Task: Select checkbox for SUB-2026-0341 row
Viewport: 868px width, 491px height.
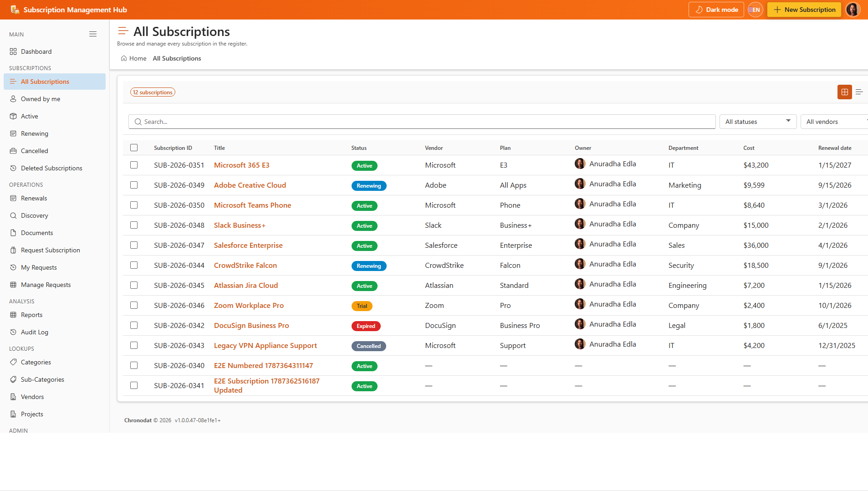Action: point(134,385)
